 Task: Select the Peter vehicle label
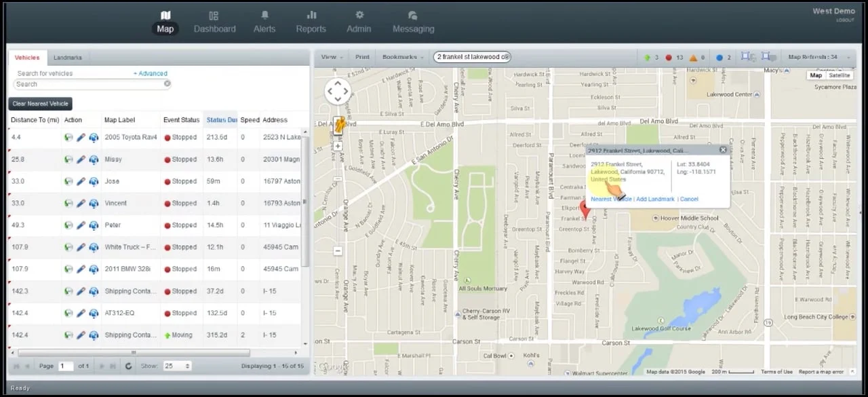point(113,225)
